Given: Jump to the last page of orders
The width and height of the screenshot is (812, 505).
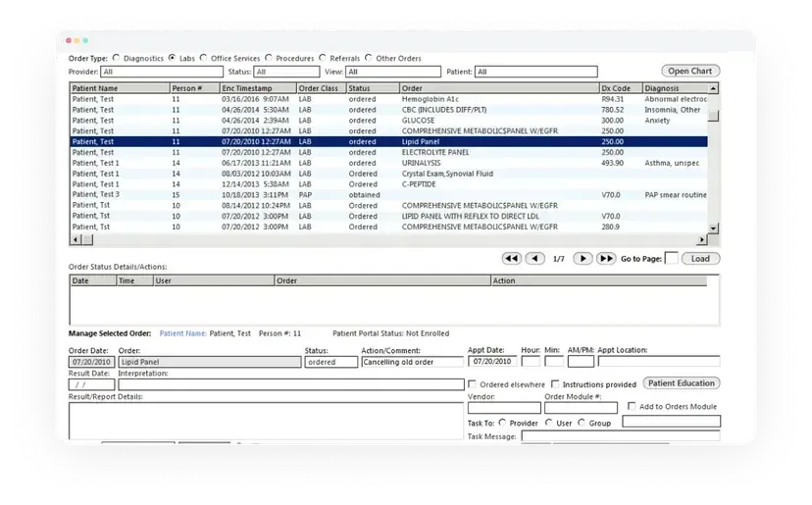Looking at the screenshot, I should point(606,259).
